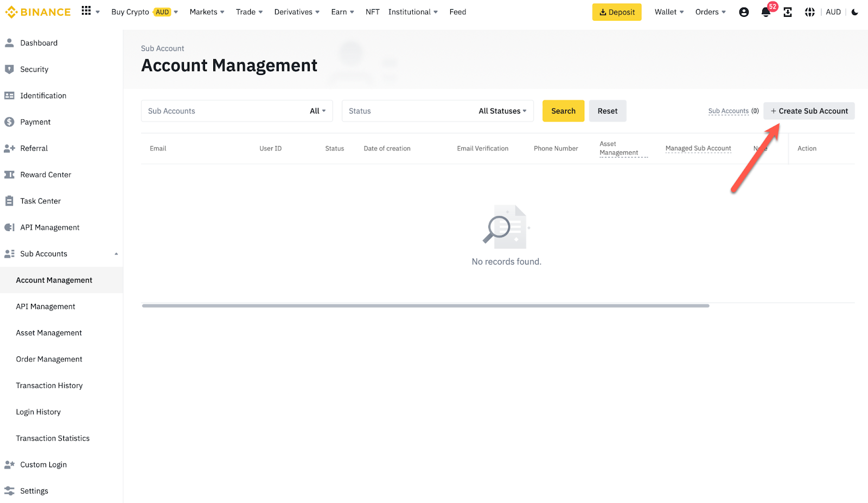The width and height of the screenshot is (868, 503).
Task: Click the Phone Number column header
Action: (556, 148)
